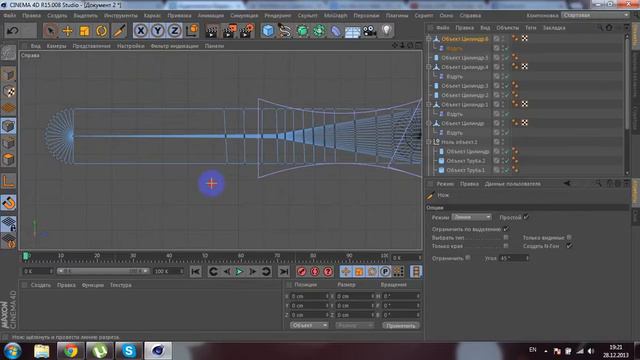
Task: Select the Knife tool in the top toolbar
Action: 119,31
